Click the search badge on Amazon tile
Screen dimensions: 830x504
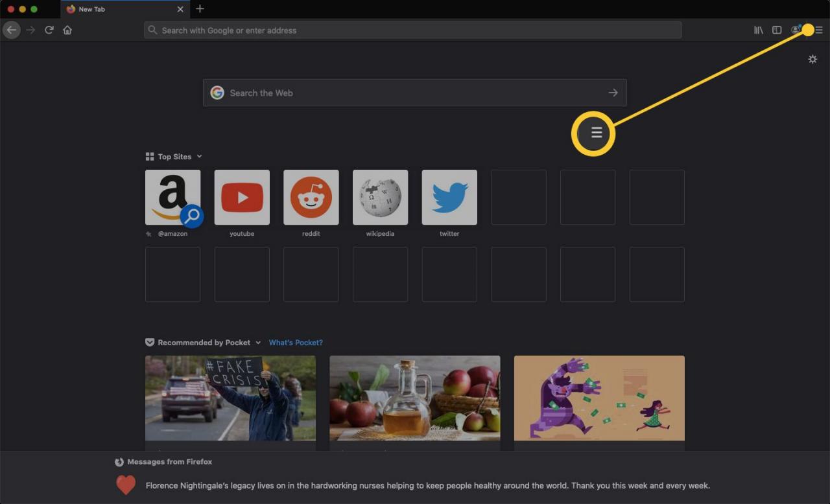[191, 216]
